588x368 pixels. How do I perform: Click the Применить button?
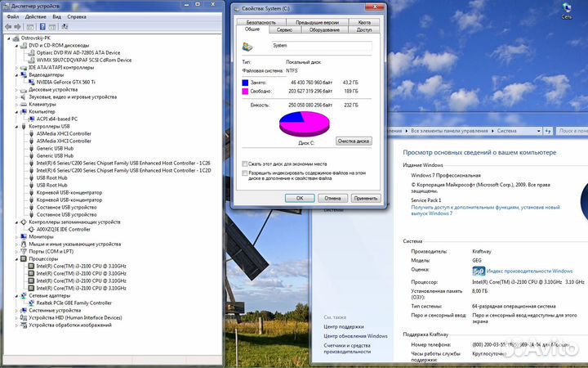366,198
